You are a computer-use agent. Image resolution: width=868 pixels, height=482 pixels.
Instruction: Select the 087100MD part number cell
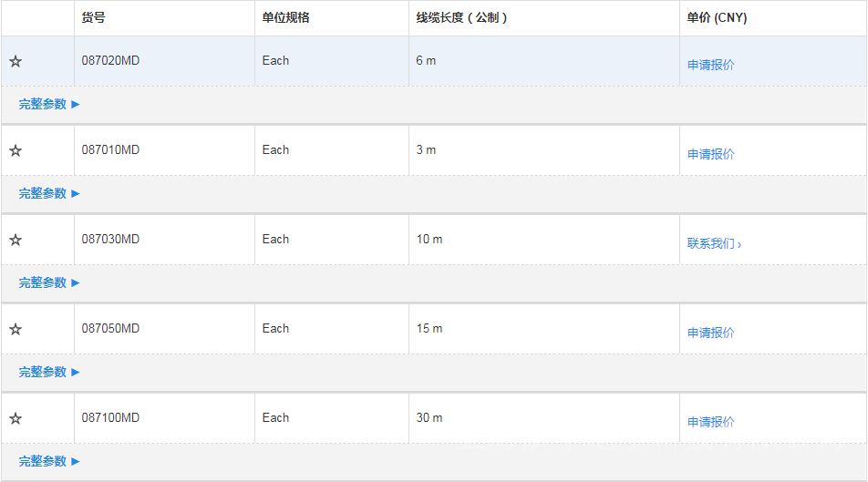point(110,418)
